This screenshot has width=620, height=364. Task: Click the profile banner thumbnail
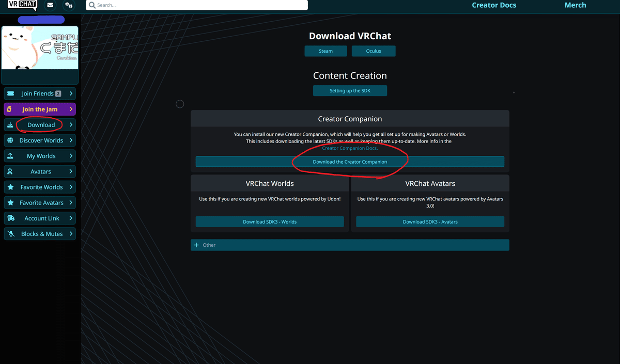pos(40,48)
